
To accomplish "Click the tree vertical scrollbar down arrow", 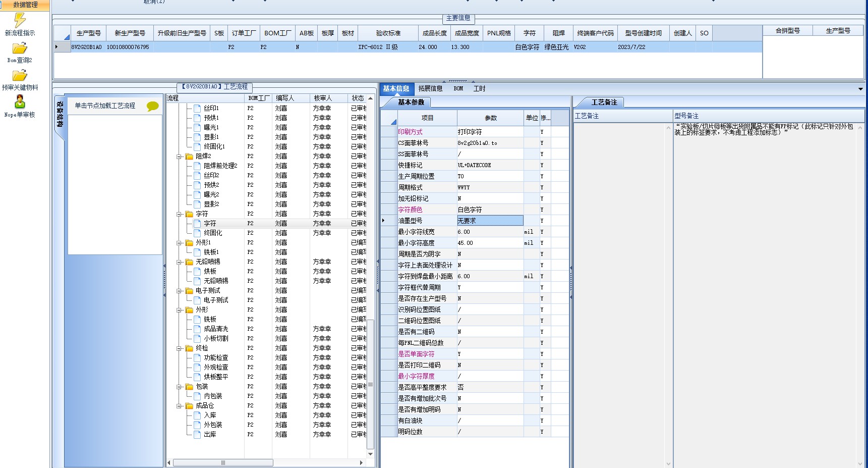I will click(x=371, y=454).
